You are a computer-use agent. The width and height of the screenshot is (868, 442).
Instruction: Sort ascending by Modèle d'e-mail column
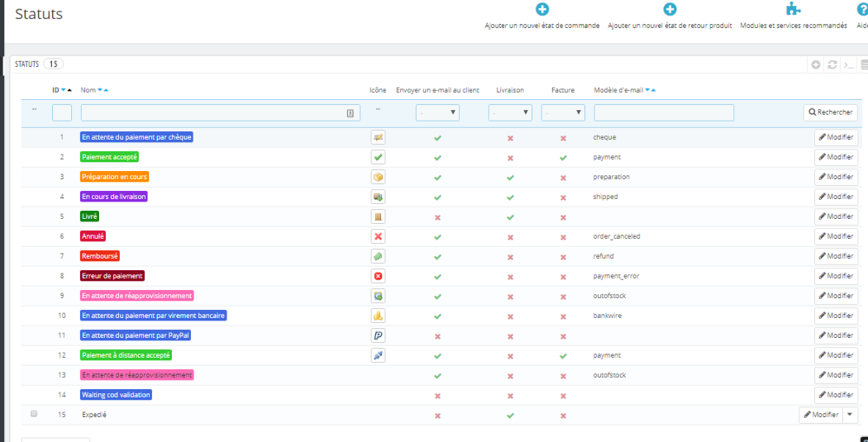click(653, 90)
